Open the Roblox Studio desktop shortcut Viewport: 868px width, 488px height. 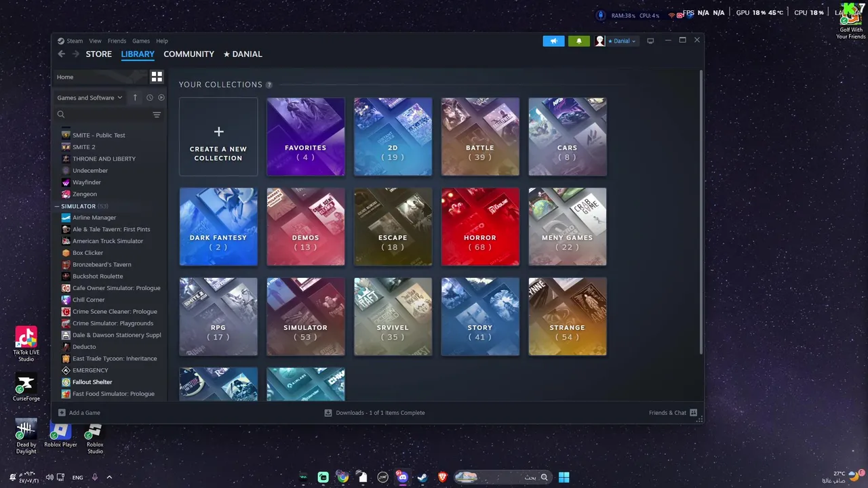click(95, 439)
